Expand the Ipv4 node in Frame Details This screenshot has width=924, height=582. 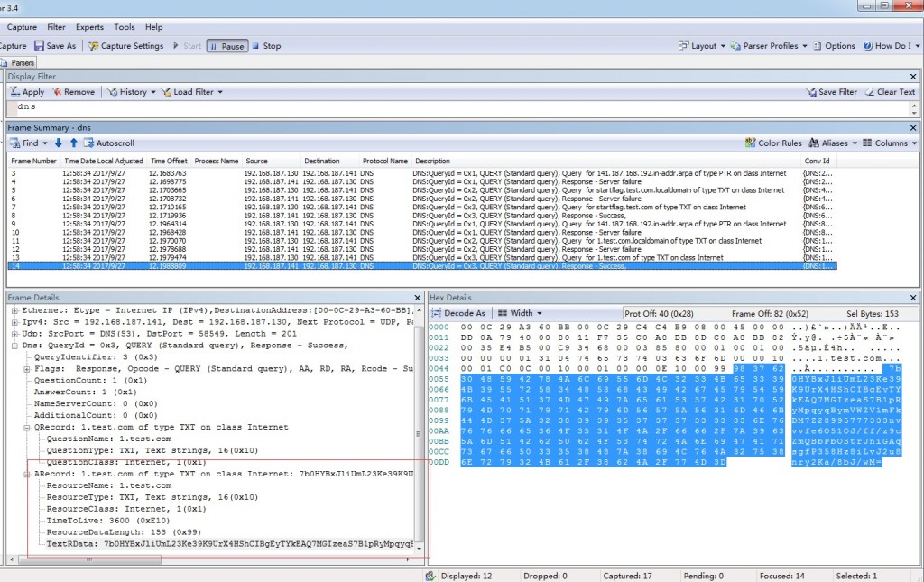click(14, 322)
